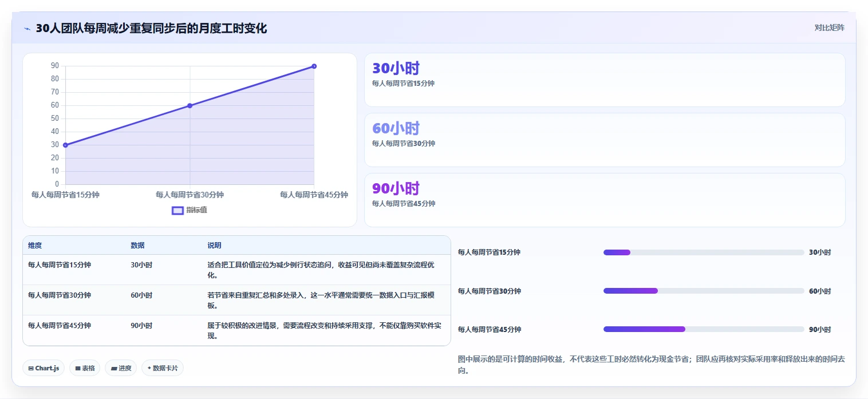Click the 数据卡片 tag chip
Image resolution: width=868 pixels, height=399 pixels.
(x=162, y=368)
